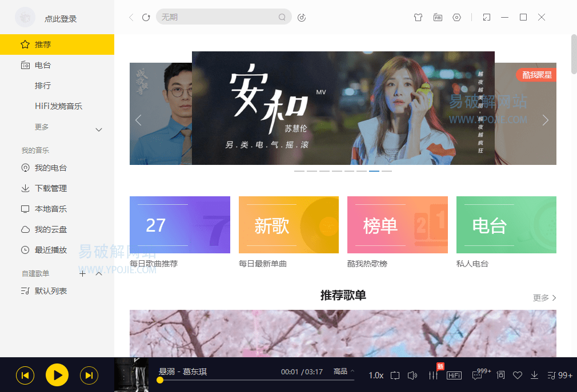Open the settings gear menu
577x392 pixels.
coord(456,18)
